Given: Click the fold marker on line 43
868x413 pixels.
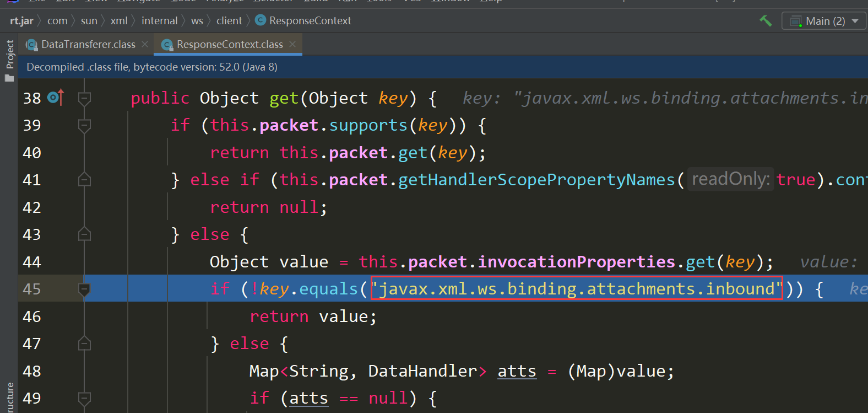Looking at the screenshot, I should coord(84,234).
